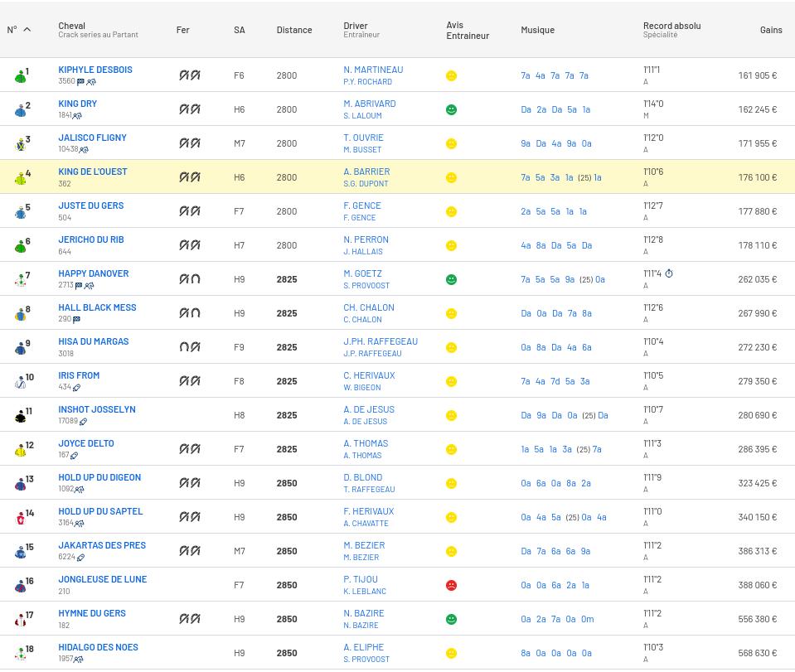Viewport: 795px width, 672px height.
Task: Click yellow face for KING DE L'OUEST
Action: (451, 177)
